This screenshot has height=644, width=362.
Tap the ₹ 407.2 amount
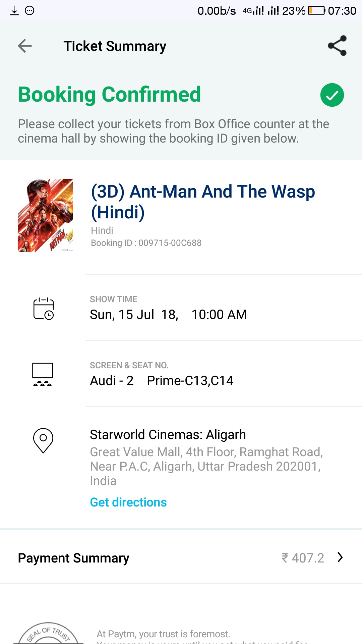coord(303,558)
